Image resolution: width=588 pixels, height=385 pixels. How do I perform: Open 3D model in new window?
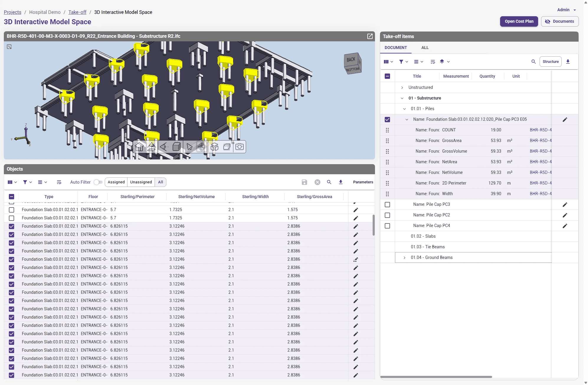(x=370, y=36)
